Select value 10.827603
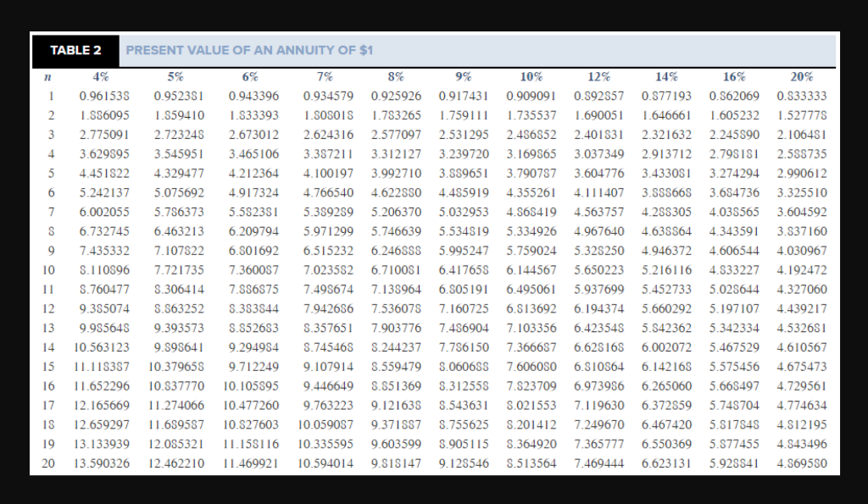The image size is (868, 504). pyautogui.click(x=251, y=425)
